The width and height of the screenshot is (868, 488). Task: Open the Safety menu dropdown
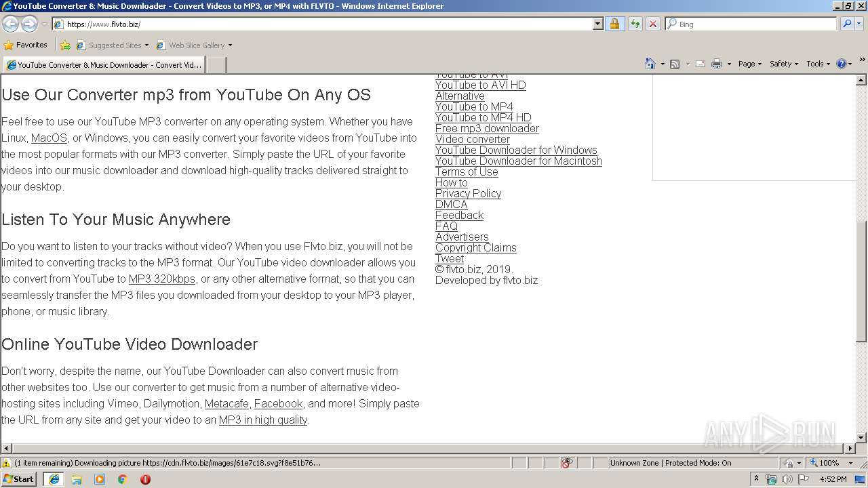783,64
